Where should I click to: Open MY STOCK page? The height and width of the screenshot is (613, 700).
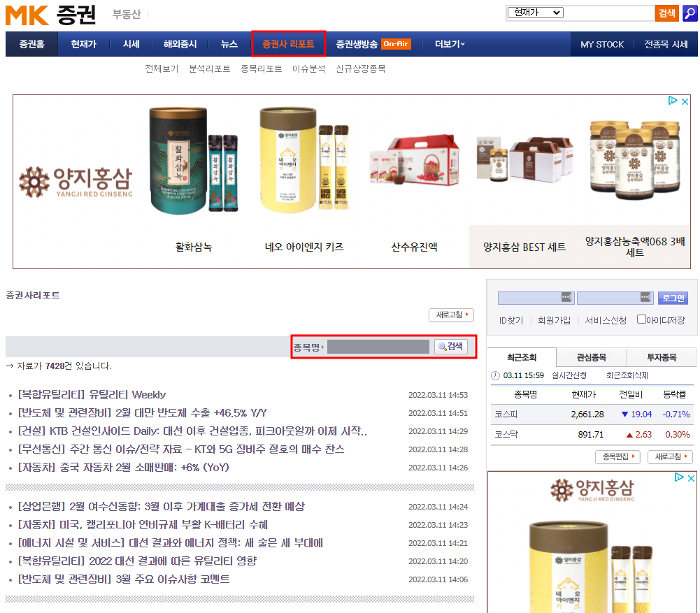pyautogui.click(x=602, y=44)
